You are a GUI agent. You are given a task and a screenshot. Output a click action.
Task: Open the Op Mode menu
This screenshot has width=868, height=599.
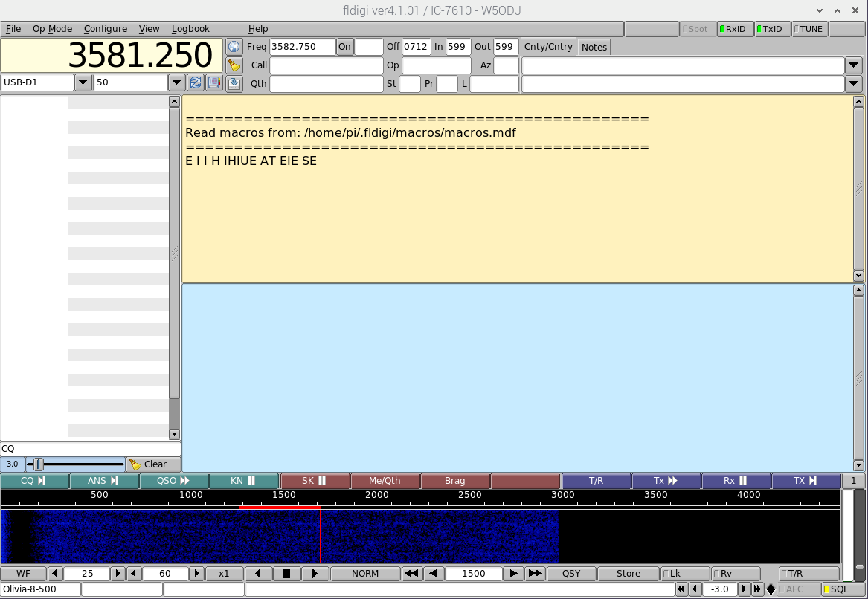coord(52,28)
